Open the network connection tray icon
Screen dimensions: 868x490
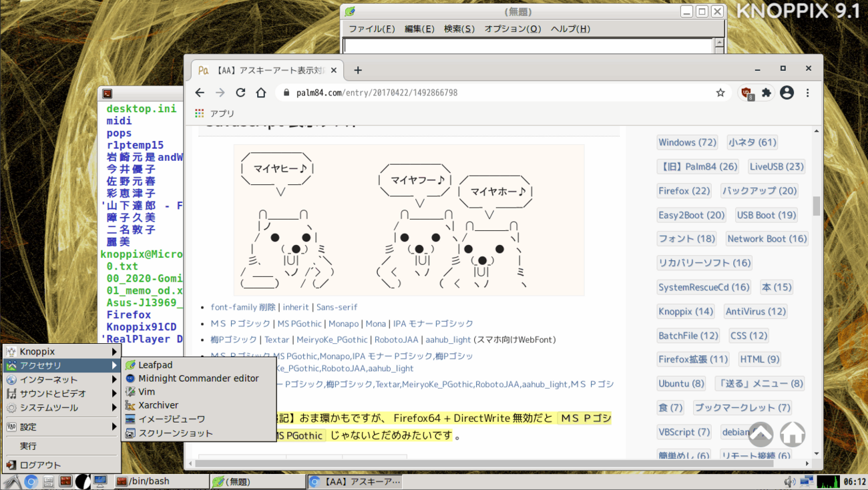[806, 481]
